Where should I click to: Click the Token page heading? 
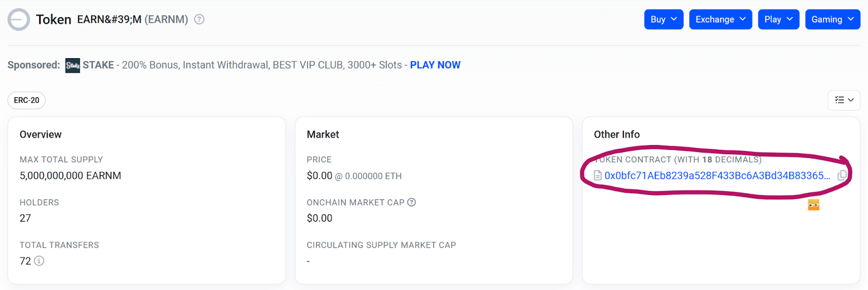54,20
